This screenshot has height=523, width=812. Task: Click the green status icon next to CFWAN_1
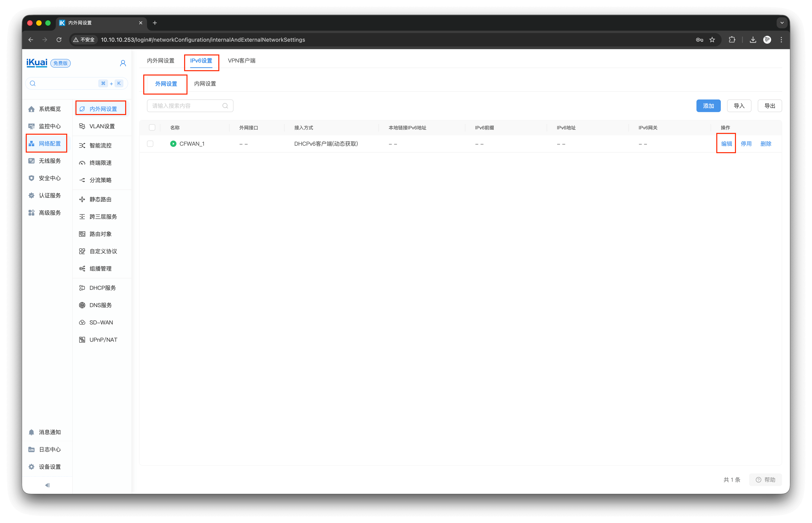[x=173, y=144]
